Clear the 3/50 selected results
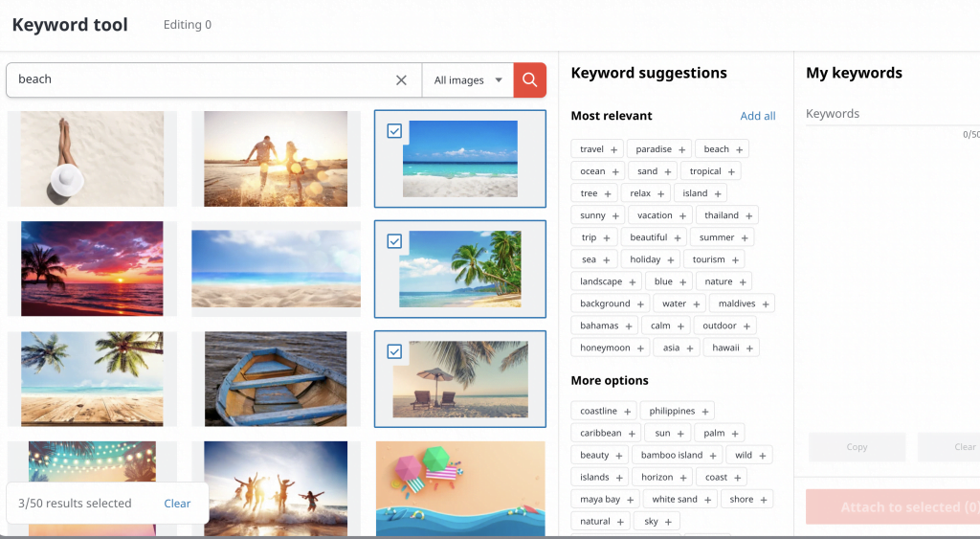The height and width of the screenshot is (539, 980). 177,504
